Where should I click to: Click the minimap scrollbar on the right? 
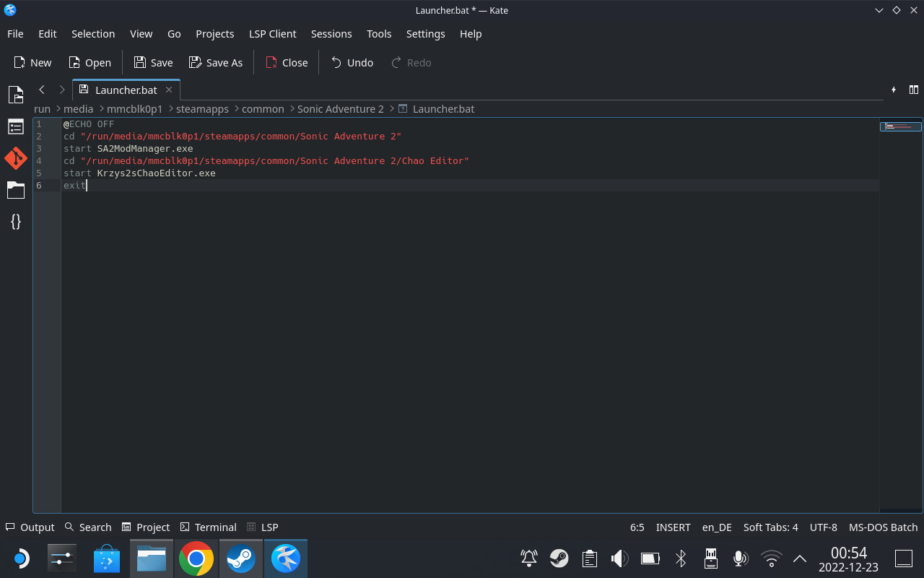point(900,126)
